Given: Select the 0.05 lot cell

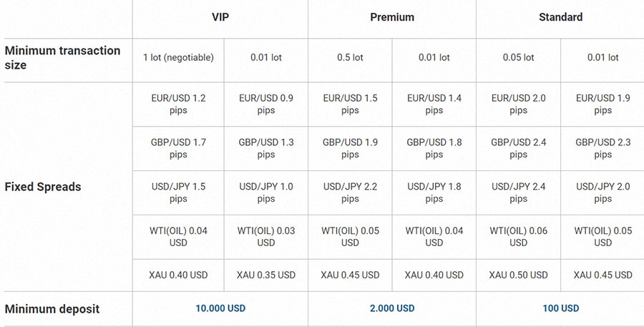Looking at the screenshot, I should tap(518, 57).
